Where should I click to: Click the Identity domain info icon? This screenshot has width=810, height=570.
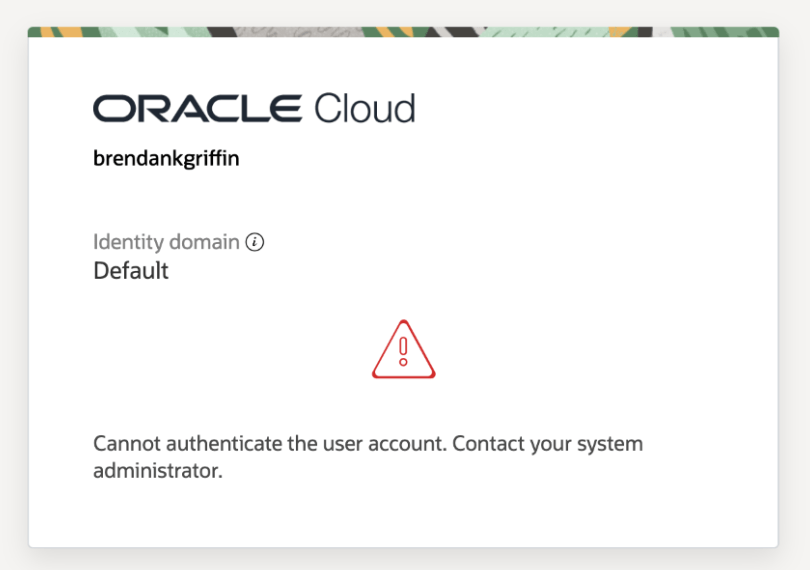[x=254, y=242]
